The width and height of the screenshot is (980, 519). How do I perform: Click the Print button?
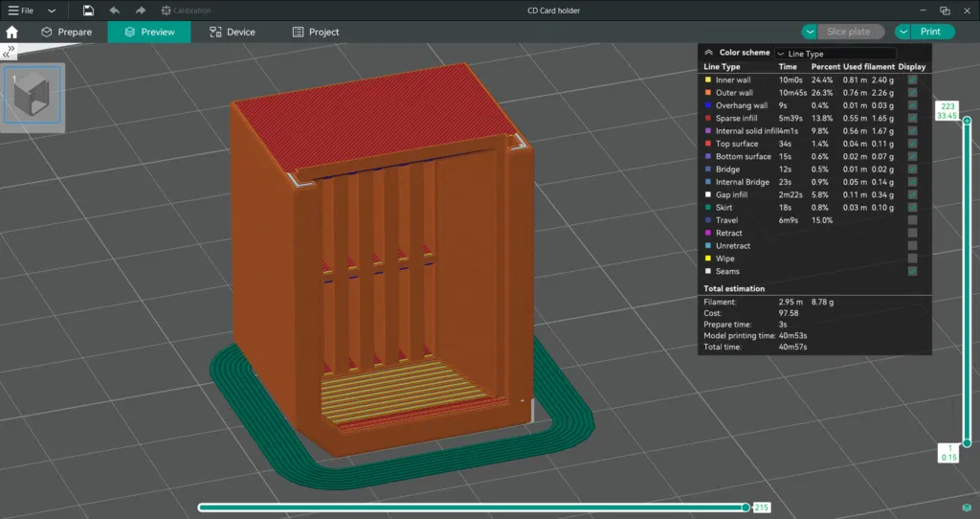(x=930, y=32)
